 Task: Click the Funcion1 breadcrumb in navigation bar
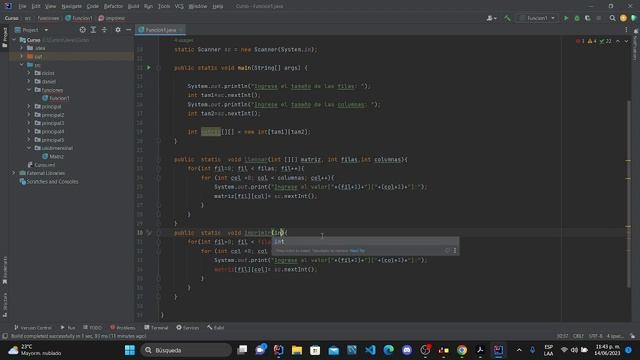(79, 18)
